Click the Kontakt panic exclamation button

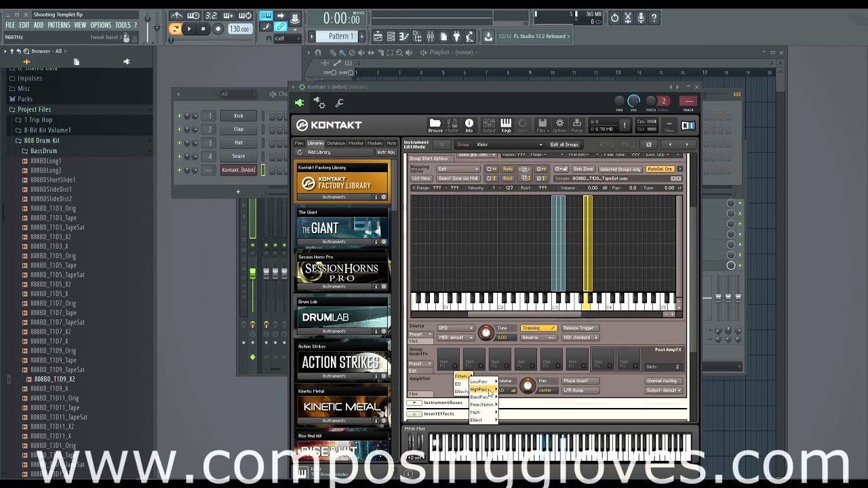tap(625, 125)
